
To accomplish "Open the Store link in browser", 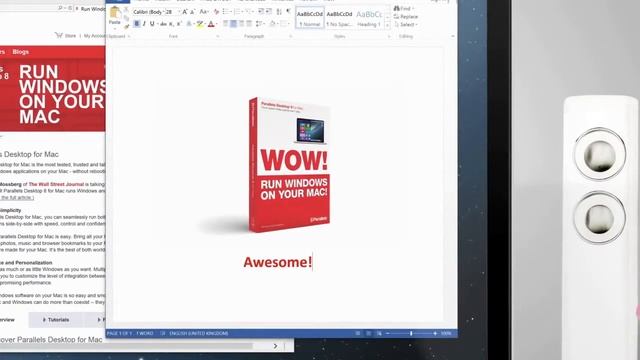I will tap(70, 36).
